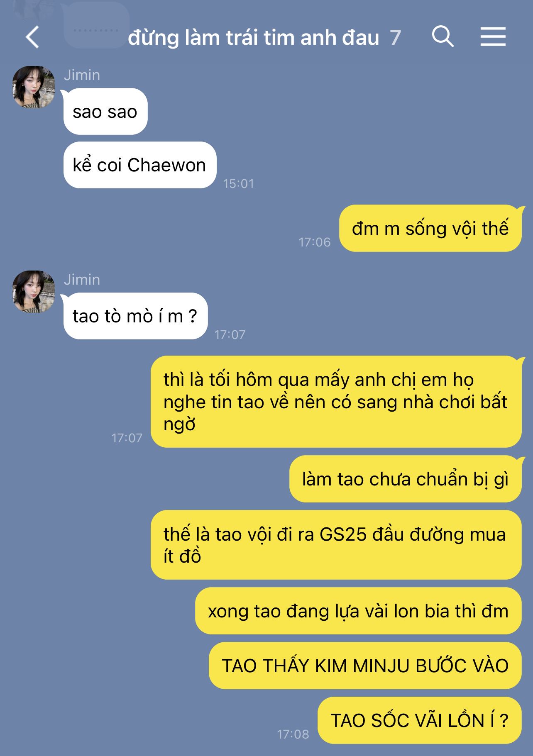Tap the message mentioning GS25

point(336,545)
